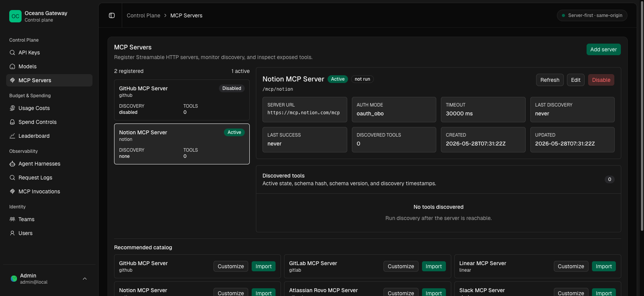
Task: Go to MCP Invocations
Action: click(49, 191)
